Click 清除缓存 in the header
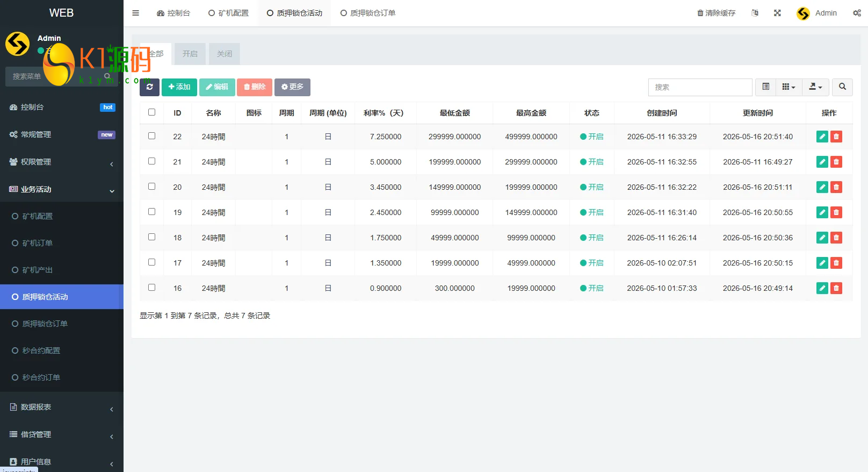Image resolution: width=868 pixels, height=472 pixels. tap(716, 13)
